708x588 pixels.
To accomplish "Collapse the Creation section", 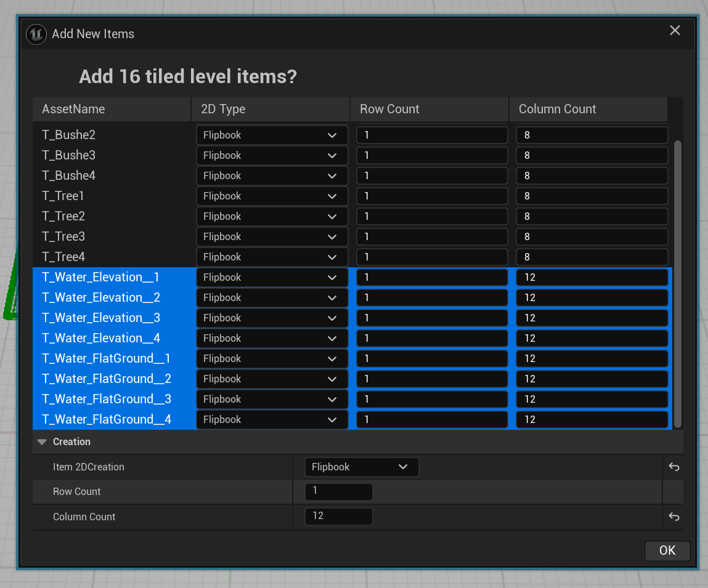I will (42, 442).
